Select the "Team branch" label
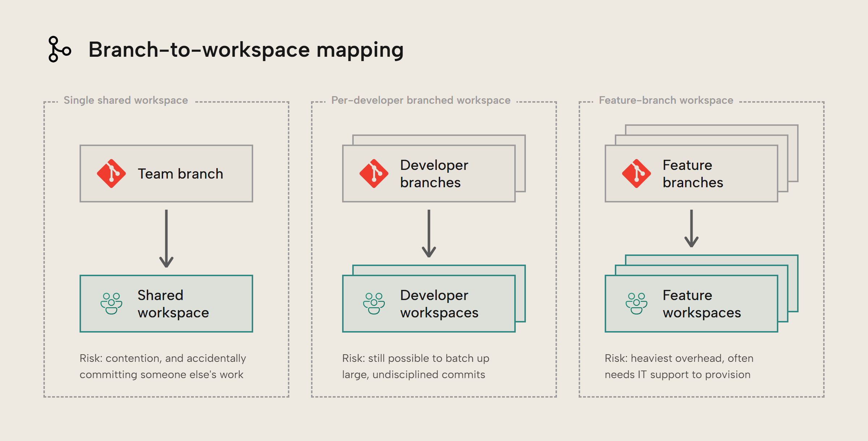 tap(180, 174)
